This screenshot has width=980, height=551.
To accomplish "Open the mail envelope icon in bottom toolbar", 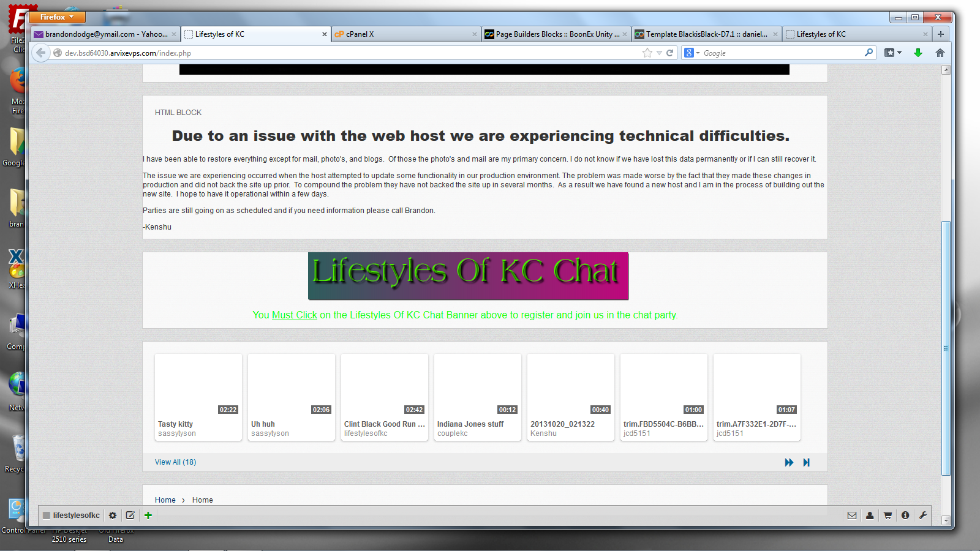I will click(851, 515).
